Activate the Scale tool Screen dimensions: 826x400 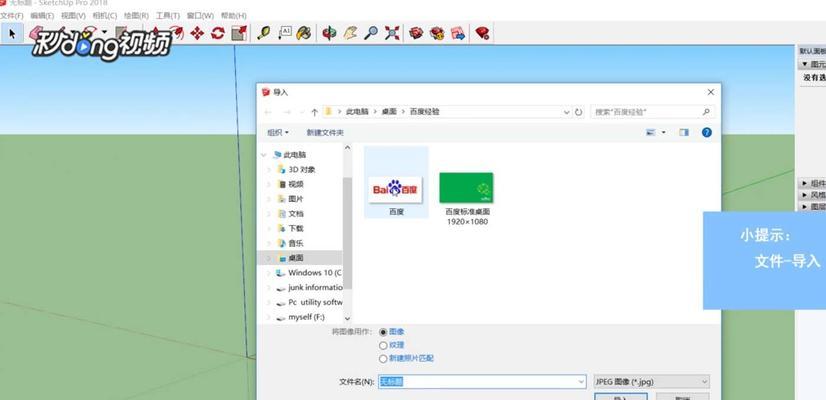(x=239, y=33)
